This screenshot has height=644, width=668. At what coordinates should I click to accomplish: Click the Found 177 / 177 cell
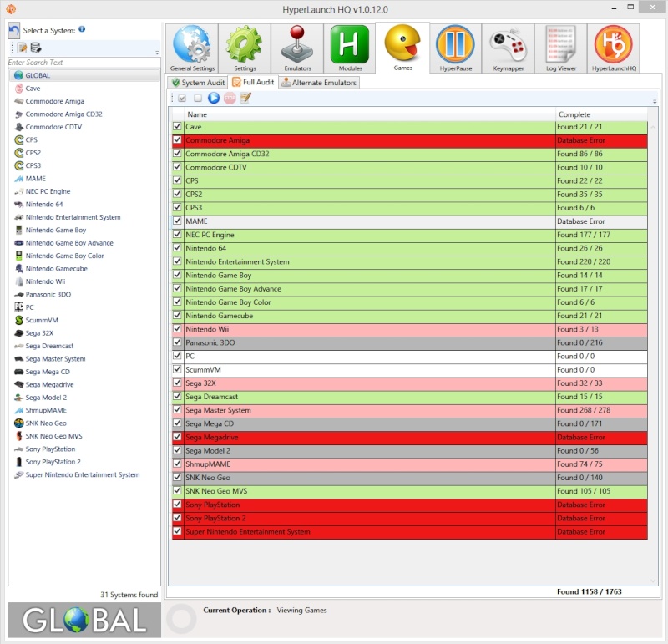[x=601, y=235]
